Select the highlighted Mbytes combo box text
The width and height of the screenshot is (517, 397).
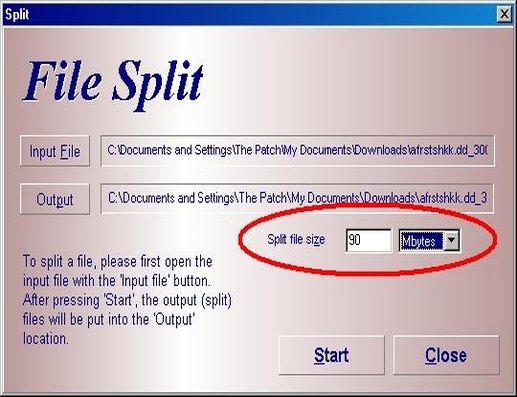422,241
